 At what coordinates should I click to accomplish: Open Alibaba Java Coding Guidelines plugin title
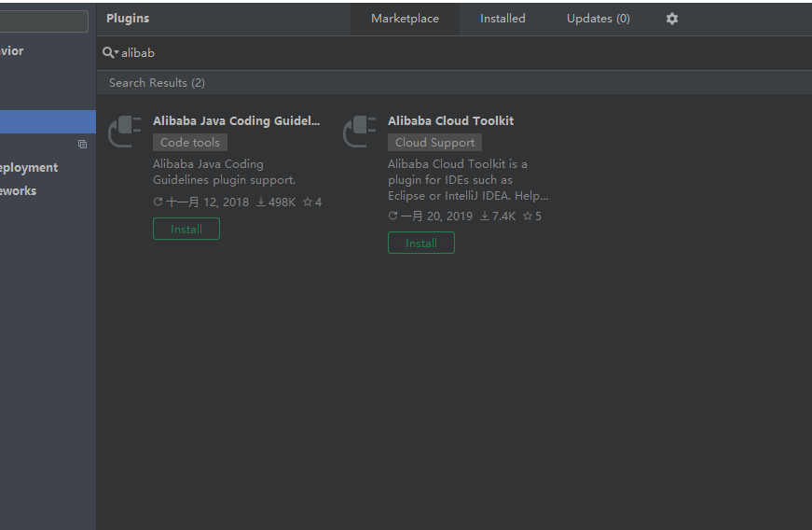tap(236, 120)
